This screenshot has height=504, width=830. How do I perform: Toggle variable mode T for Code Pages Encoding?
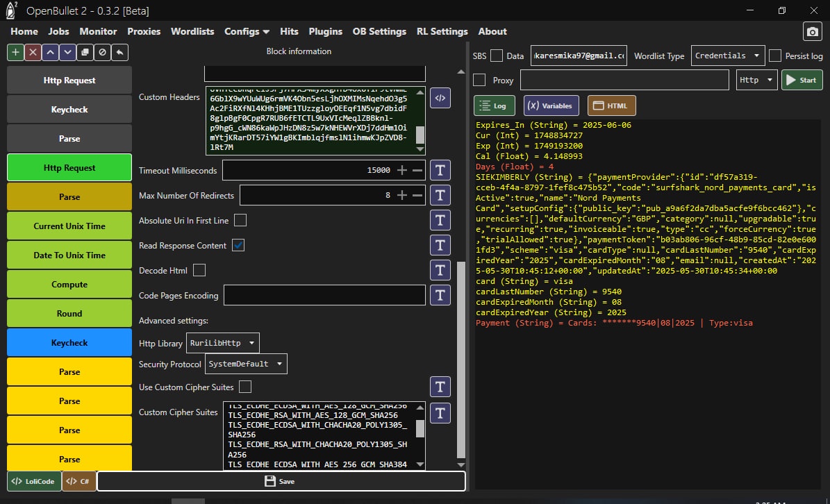(440, 295)
